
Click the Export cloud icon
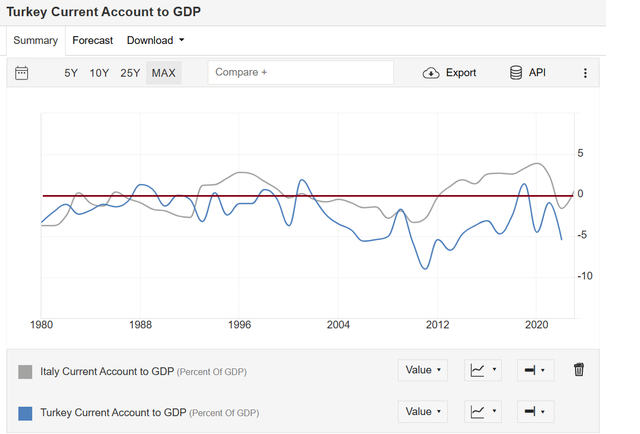tap(431, 73)
